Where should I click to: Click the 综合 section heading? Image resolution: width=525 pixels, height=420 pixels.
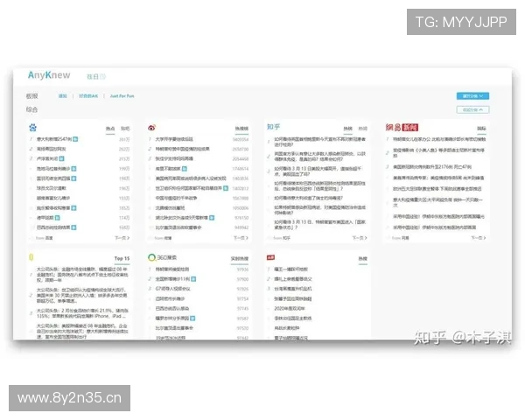coord(31,109)
